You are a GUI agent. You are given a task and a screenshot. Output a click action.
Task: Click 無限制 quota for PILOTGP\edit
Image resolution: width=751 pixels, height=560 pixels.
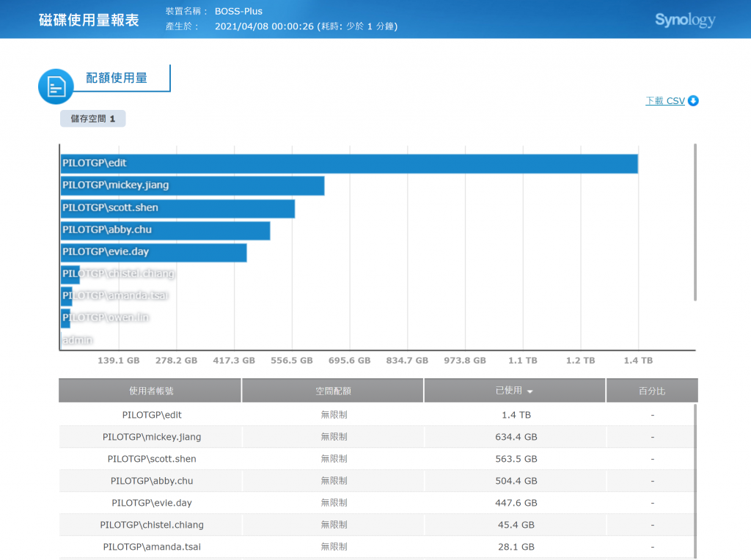(334, 415)
